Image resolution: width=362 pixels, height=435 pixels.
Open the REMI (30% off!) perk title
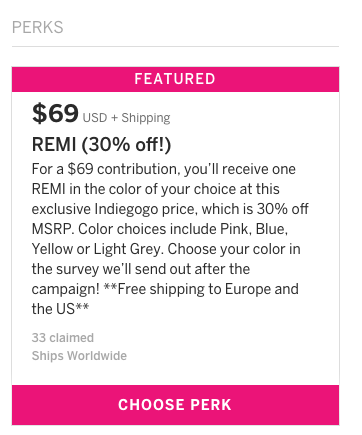(x=101, y=145)
